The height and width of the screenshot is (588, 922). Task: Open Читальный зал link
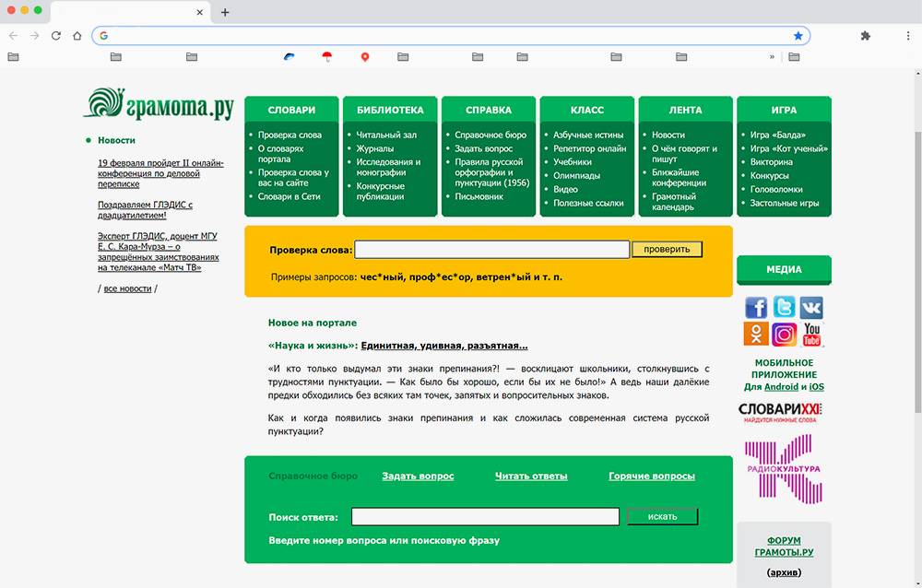pyautogui.click(x=386, y=135)
